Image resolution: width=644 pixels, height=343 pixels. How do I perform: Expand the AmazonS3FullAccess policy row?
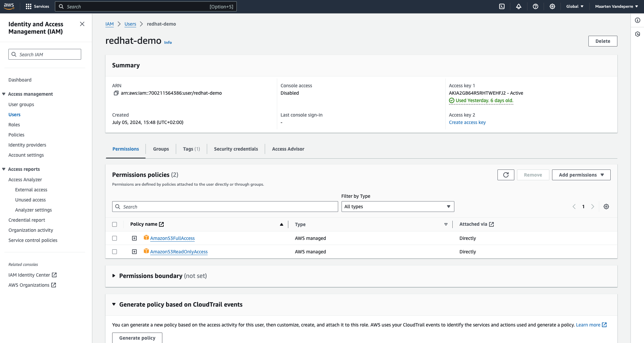coord(134,238)
